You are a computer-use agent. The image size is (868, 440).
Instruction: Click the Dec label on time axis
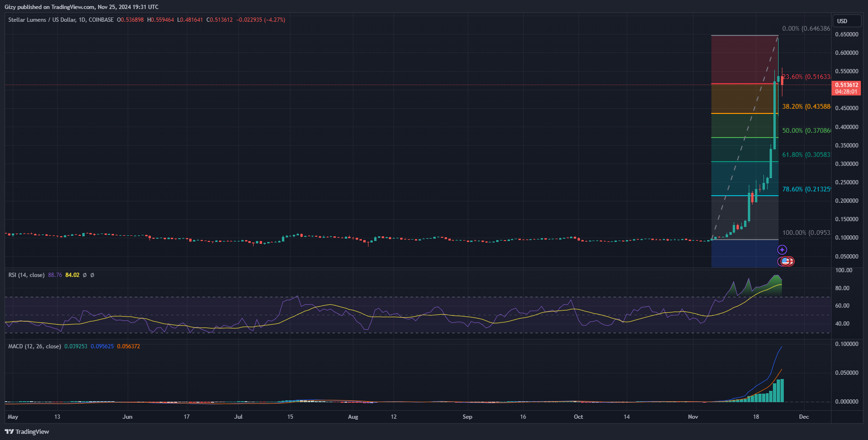804,417
